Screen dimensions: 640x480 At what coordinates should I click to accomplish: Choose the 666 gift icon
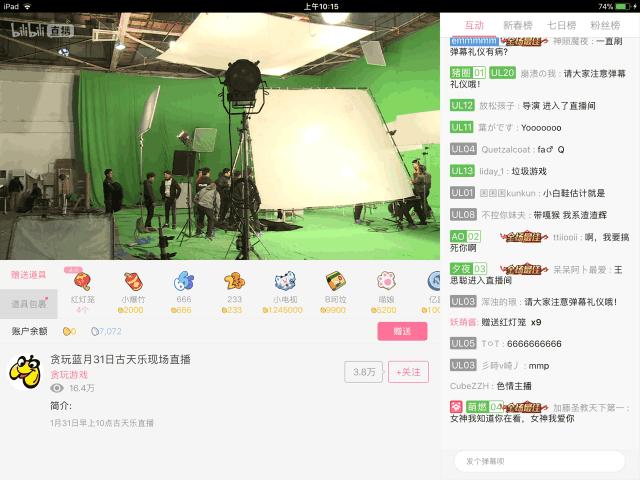[184, 281]
